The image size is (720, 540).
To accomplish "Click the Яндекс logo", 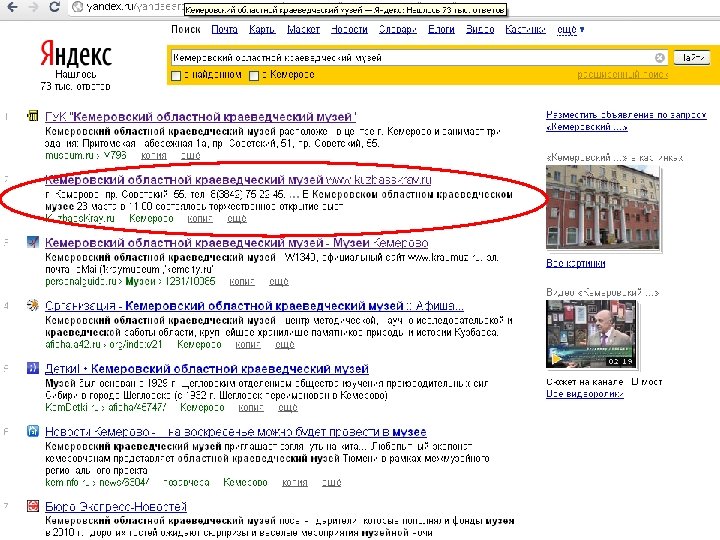I will click(x=76, y=54).
